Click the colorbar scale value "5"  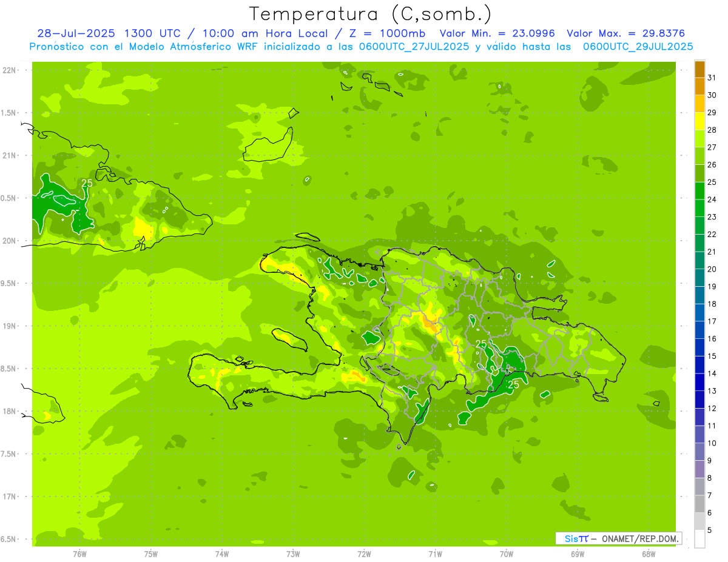[709, 530]
